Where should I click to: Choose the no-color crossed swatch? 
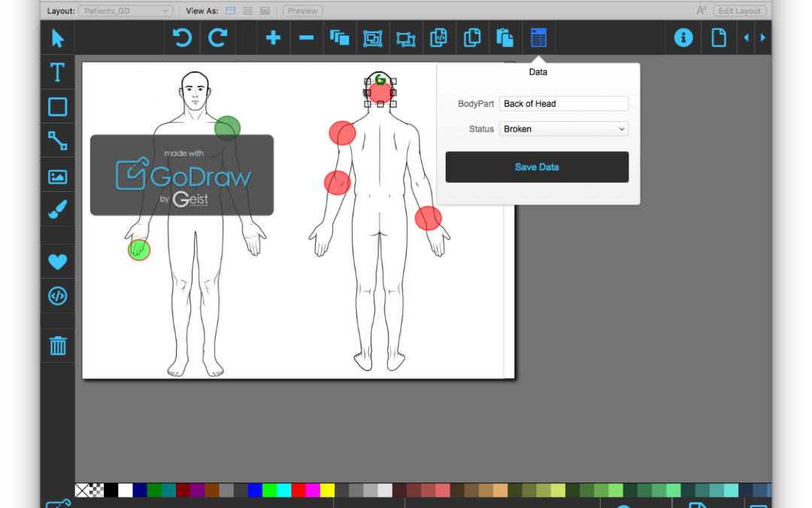pyautogui.click(x=82, y=491)
